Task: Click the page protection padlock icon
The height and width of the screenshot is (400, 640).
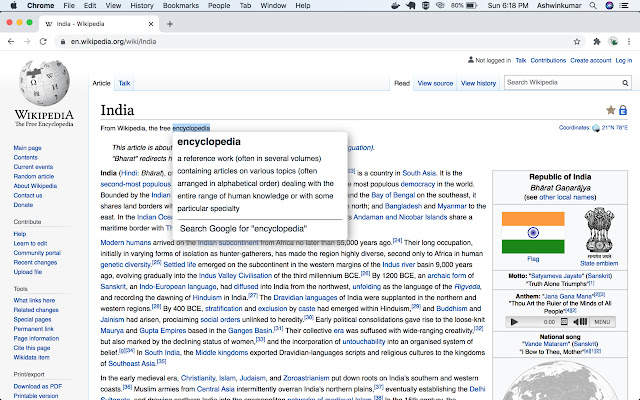Action: point(624,110)
